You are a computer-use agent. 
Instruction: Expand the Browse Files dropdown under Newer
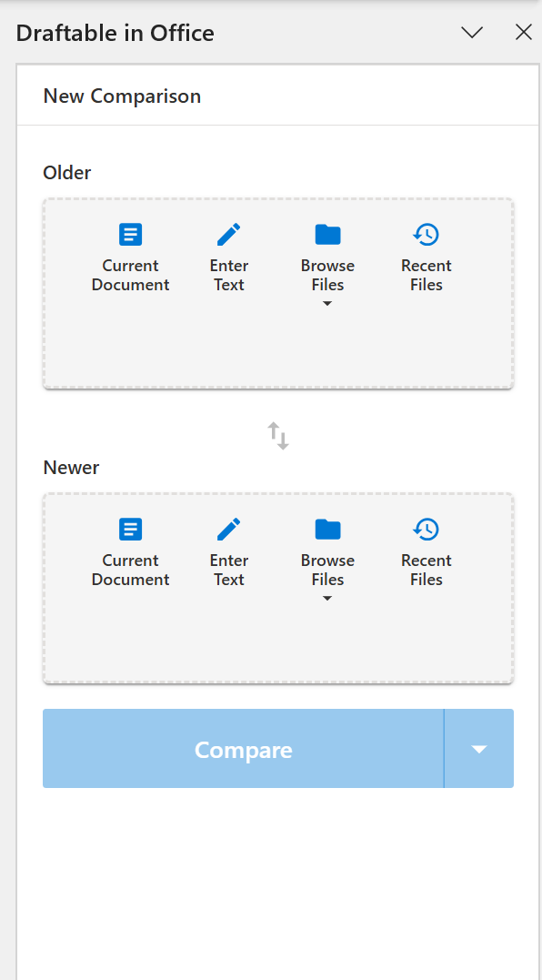pos(327,598)
